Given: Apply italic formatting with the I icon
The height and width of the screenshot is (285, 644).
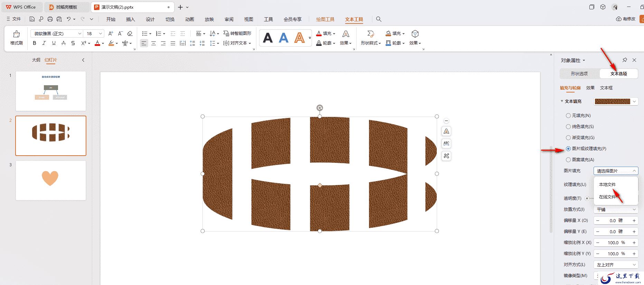Looking at the screenshot, I should click(x=44, y=43).
